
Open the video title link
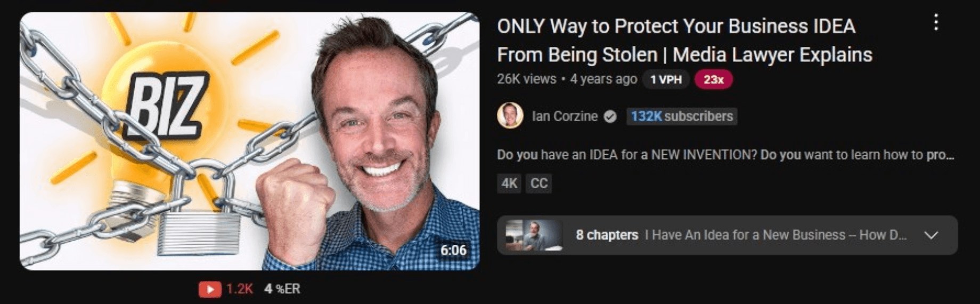(684, 41)
